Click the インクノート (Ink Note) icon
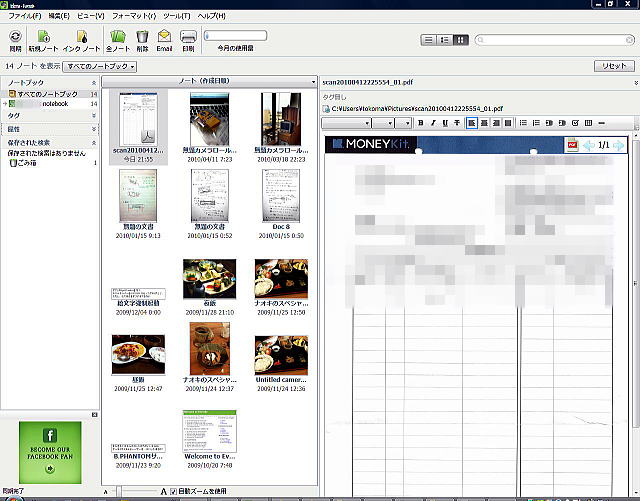 tap(79, 38)
